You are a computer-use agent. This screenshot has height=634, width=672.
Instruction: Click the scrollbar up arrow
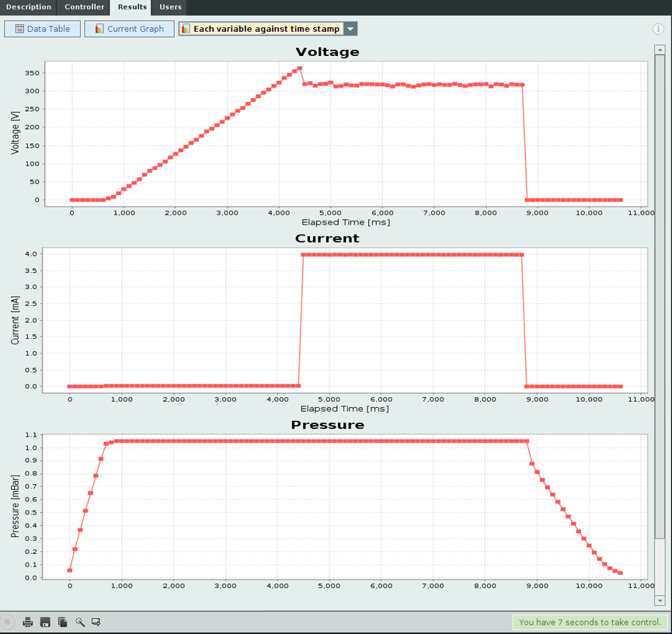click(x=660, y=49)
